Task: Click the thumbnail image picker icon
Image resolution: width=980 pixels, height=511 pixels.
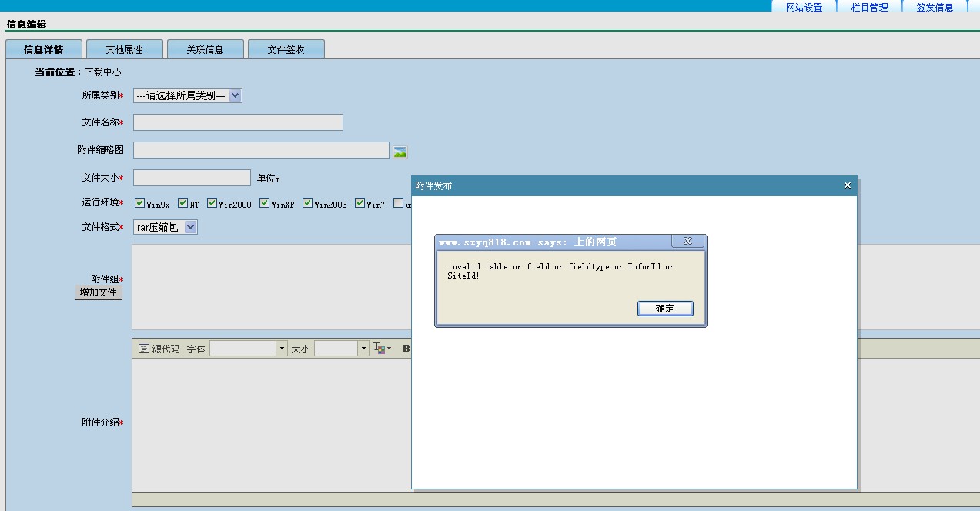Action: (x=400, y=152)
